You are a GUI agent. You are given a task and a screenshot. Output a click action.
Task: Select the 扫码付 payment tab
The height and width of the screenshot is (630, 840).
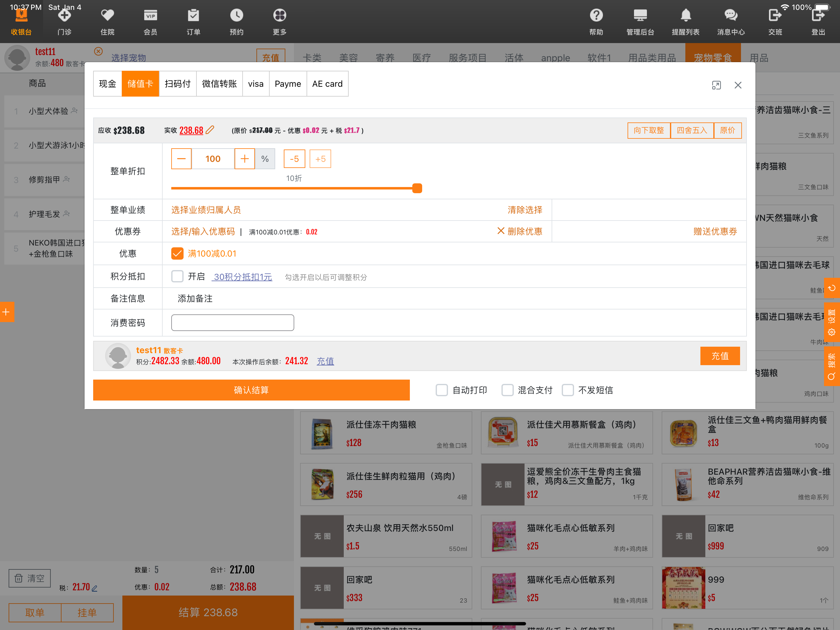coord(177,84)
